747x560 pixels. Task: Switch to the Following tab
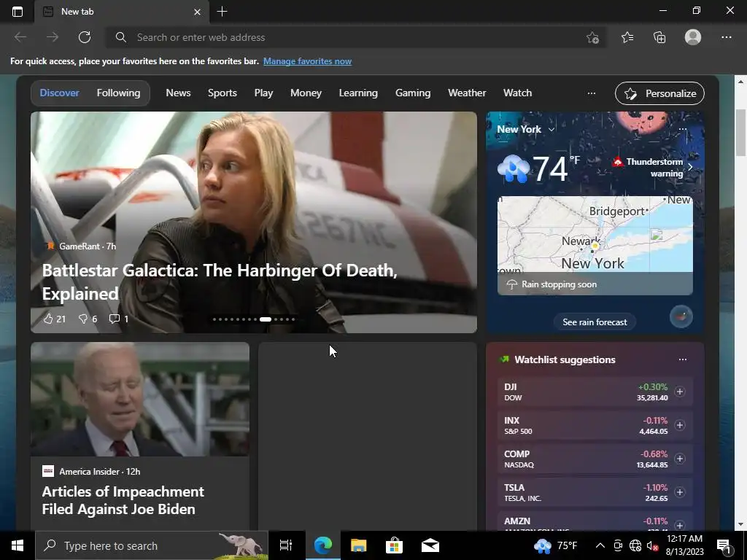(x=119, y=93)
